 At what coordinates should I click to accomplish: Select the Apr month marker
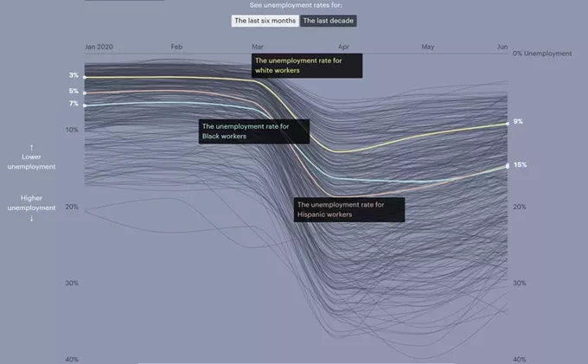(343, 46)
